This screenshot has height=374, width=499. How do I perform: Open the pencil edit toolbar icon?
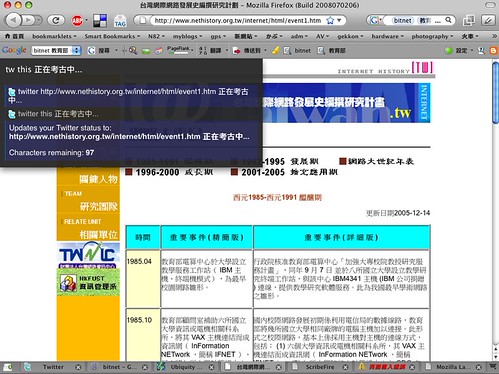[x=488, y=21]
